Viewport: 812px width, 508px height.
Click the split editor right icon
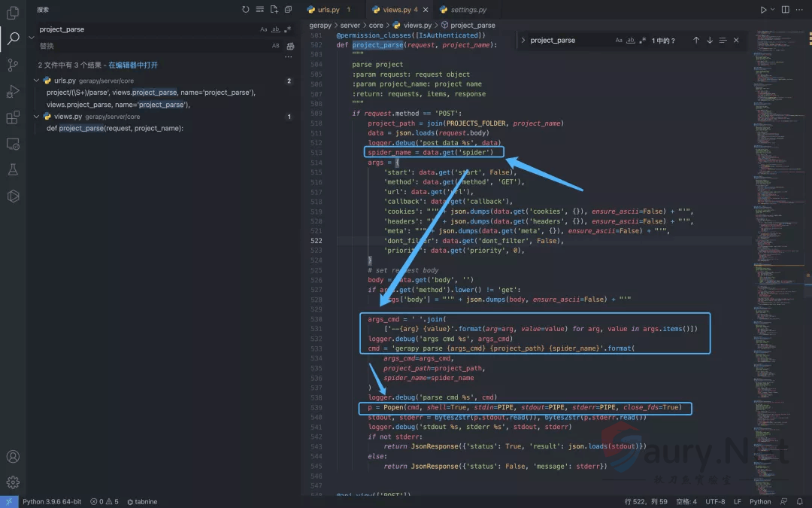[x=786, y=10]
